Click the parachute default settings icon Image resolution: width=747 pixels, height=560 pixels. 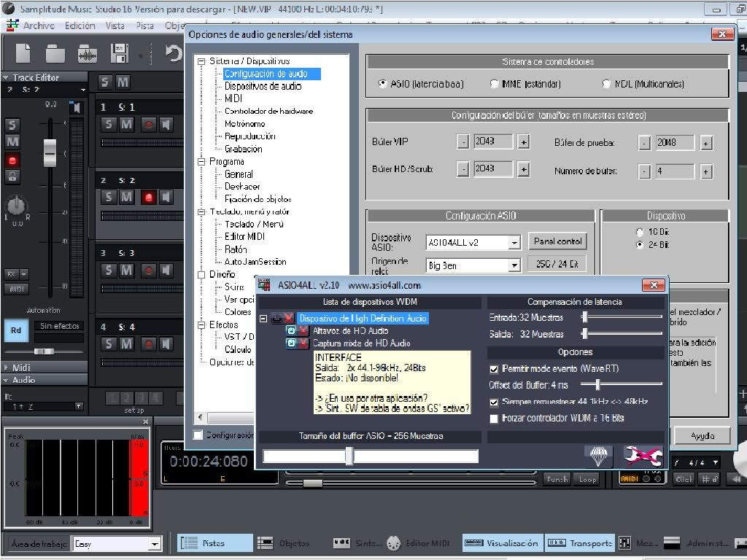pos(598,456)
